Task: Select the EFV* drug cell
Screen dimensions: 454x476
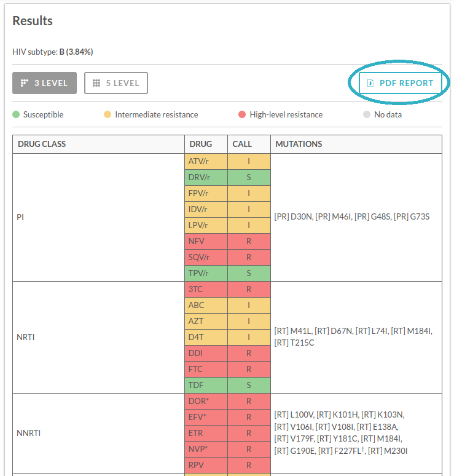Action: pos(206,417)
